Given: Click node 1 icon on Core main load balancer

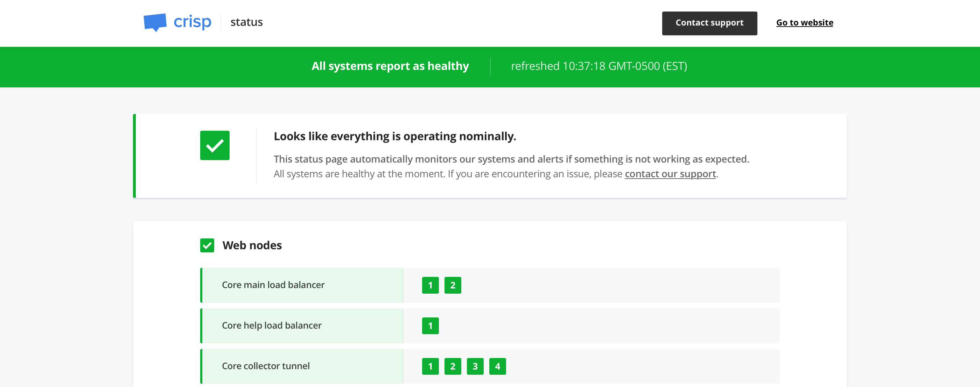Looking at the screenshot, I should [x=430, y=285].
